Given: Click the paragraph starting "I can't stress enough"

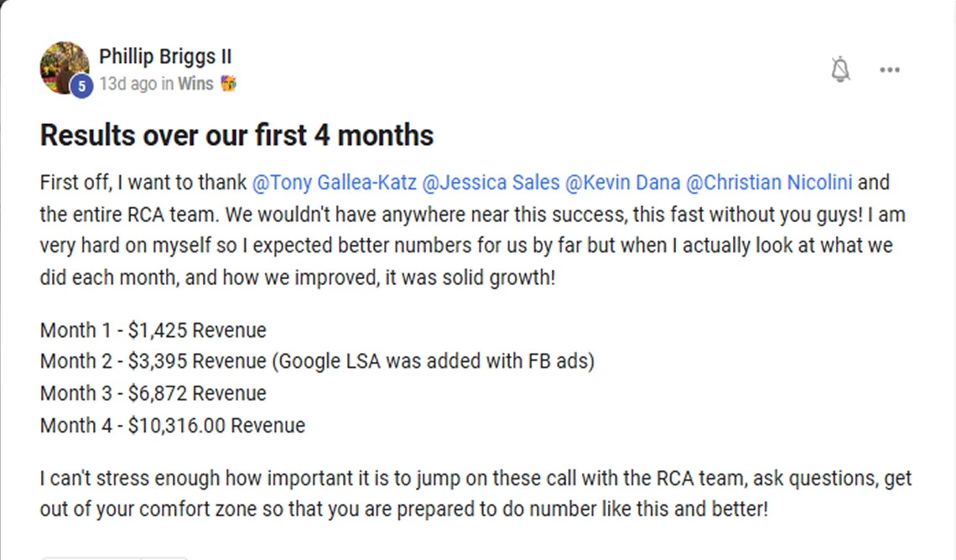Looking at the screenshot, I should click(x=475, y=494).
